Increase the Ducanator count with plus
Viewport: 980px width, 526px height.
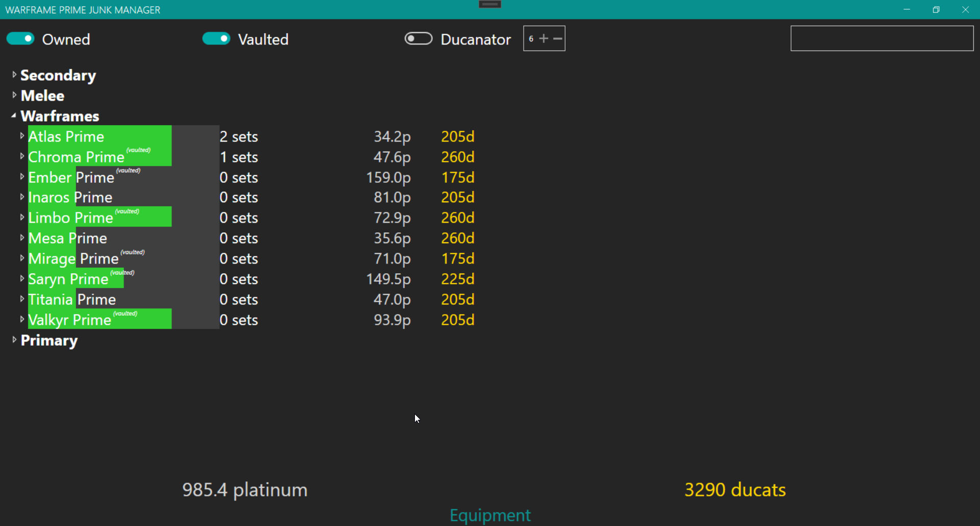pos(544,39)
